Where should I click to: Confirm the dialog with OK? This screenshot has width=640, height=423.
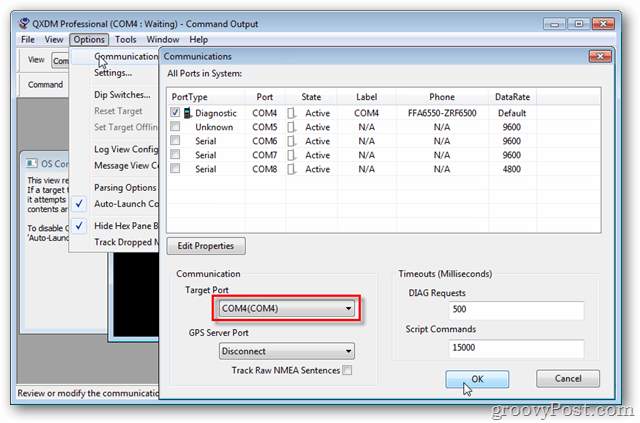click(x=477, y=379)
